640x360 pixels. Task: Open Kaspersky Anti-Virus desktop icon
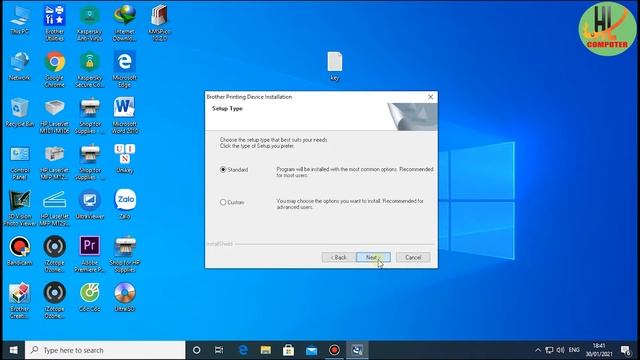[90, 23]
